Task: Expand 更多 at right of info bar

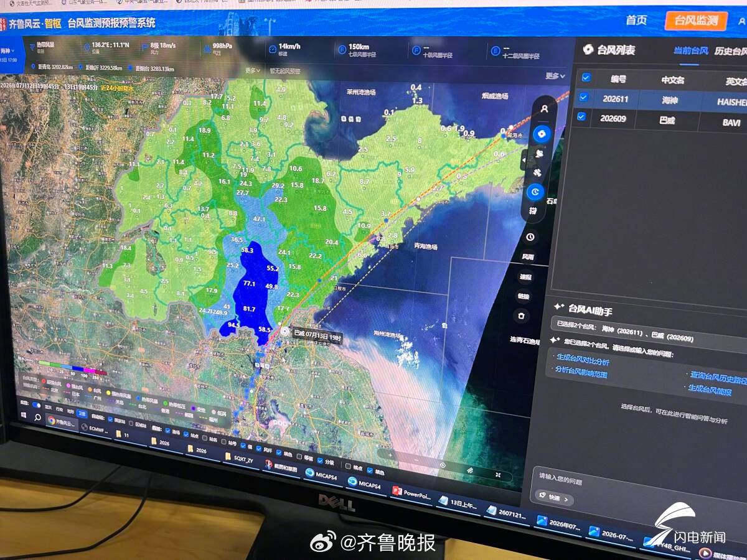Action: click(555, 76)
